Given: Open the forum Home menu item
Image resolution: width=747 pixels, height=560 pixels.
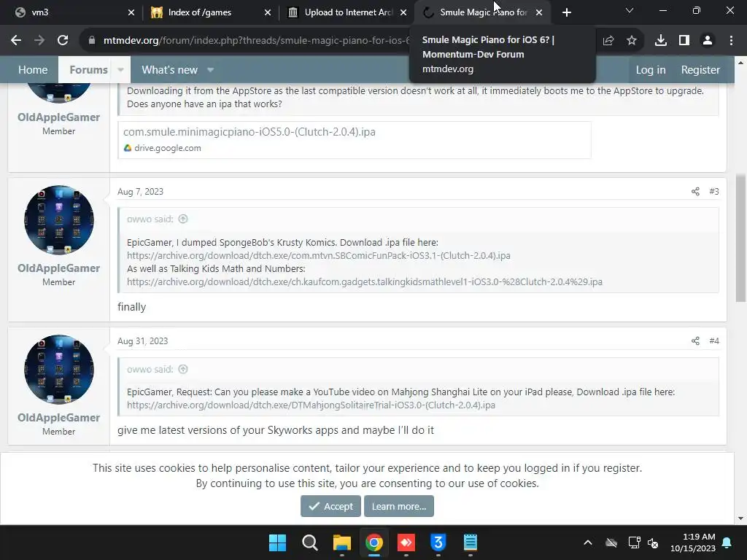Looking at the screenshot, I should coord(33,70).
